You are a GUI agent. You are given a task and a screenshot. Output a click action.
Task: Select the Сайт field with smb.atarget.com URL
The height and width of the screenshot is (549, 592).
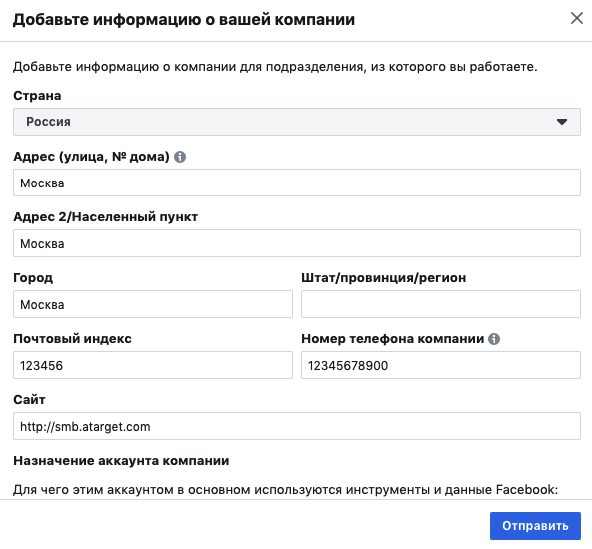pos(297,426)
